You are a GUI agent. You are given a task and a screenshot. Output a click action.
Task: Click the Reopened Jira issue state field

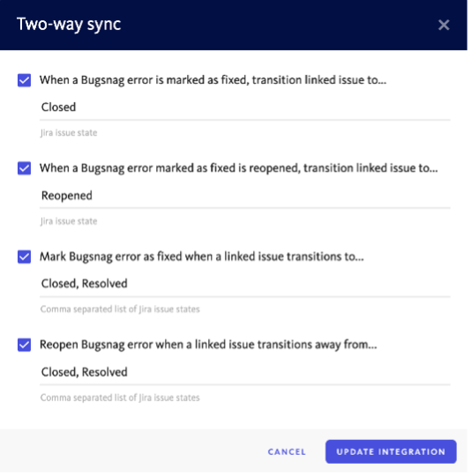245,196
